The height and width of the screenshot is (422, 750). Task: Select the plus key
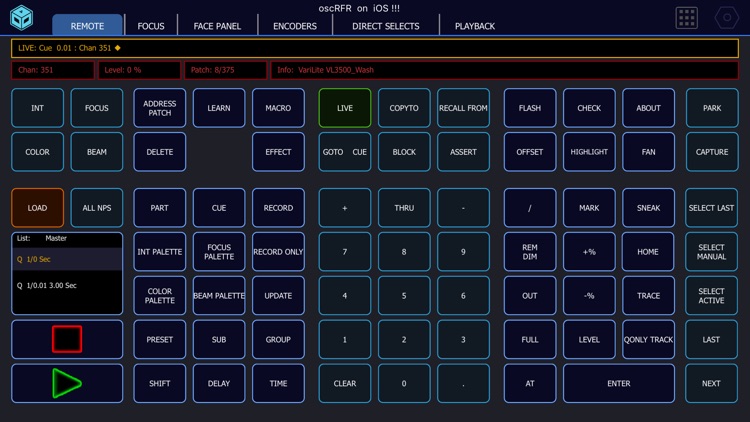(344, 208)
